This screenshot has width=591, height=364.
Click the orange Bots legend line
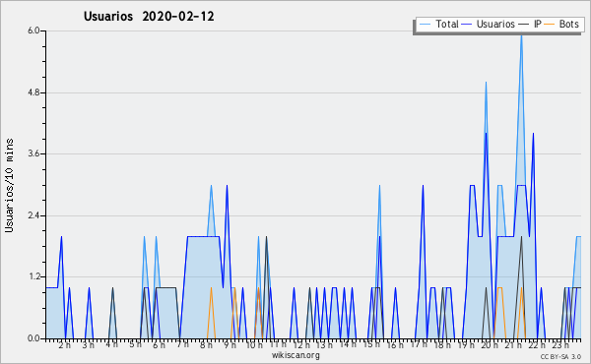coord(550,25)
